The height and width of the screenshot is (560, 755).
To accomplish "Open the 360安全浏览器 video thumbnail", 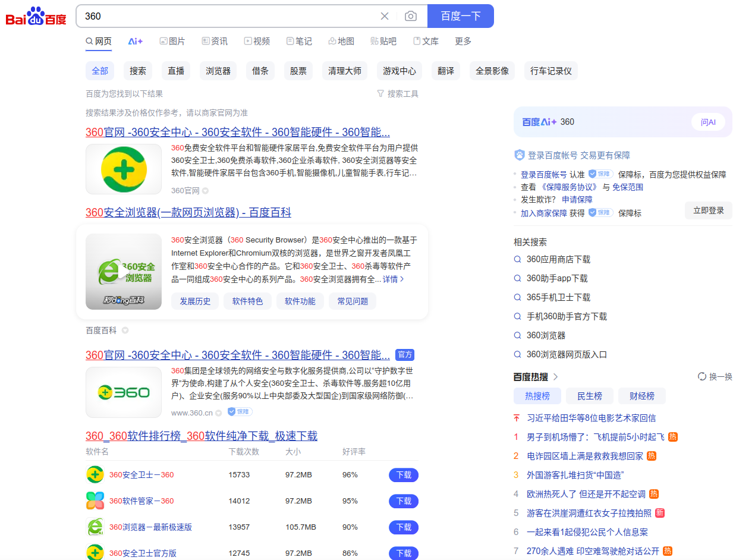I will coord(124,272).
